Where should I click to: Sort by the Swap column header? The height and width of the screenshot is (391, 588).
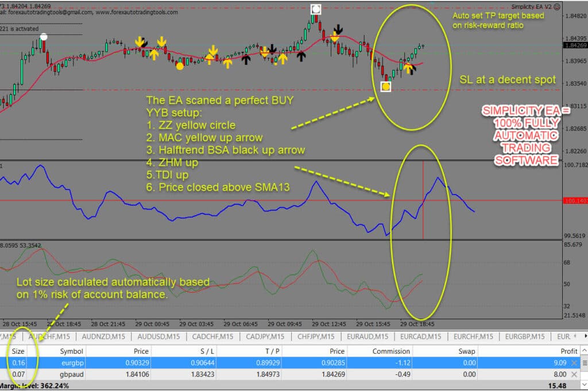click(x=466, y=351)
